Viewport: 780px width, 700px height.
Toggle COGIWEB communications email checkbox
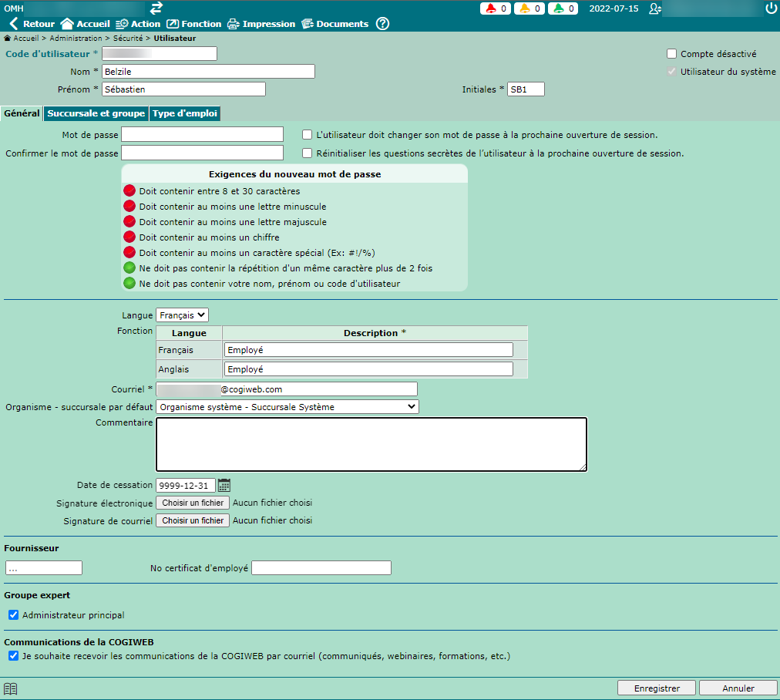point(13,656)
